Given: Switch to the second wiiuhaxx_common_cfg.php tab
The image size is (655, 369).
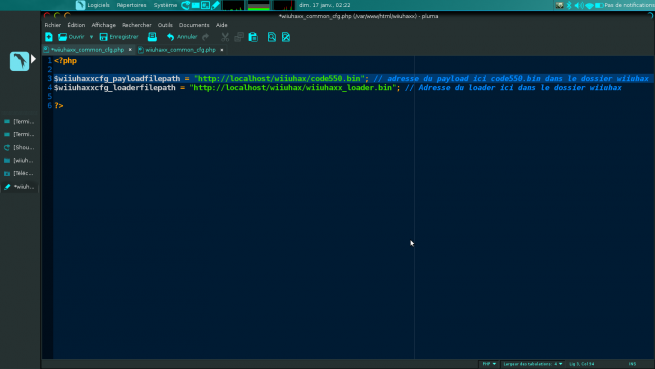Looking at the screenshot, I should pos(180,50).
